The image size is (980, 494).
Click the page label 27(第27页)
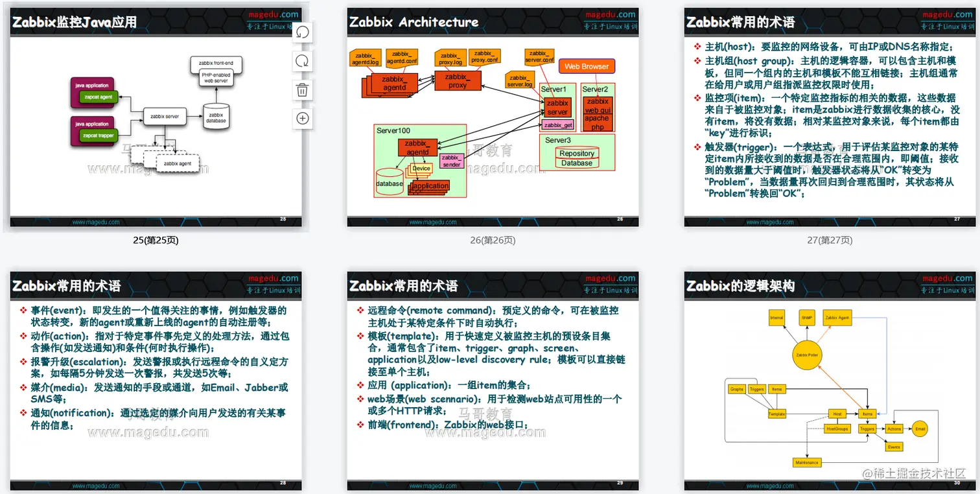830,241
